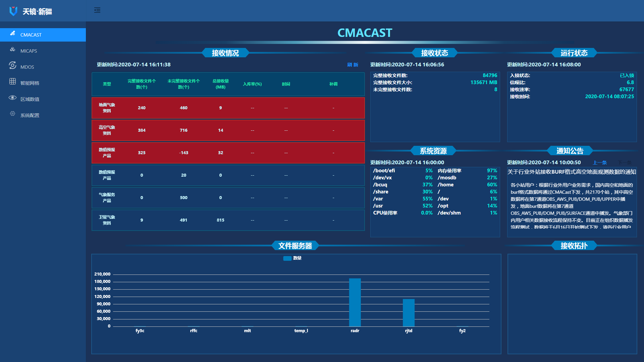
Task: Click the 接收状态 section header
Action: (435, 53)
